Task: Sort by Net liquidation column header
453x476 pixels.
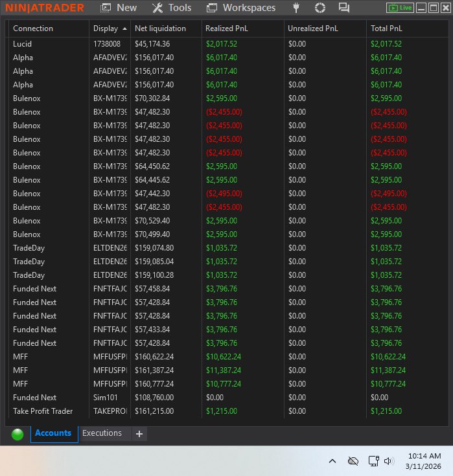Action: [x=166, y=28]
